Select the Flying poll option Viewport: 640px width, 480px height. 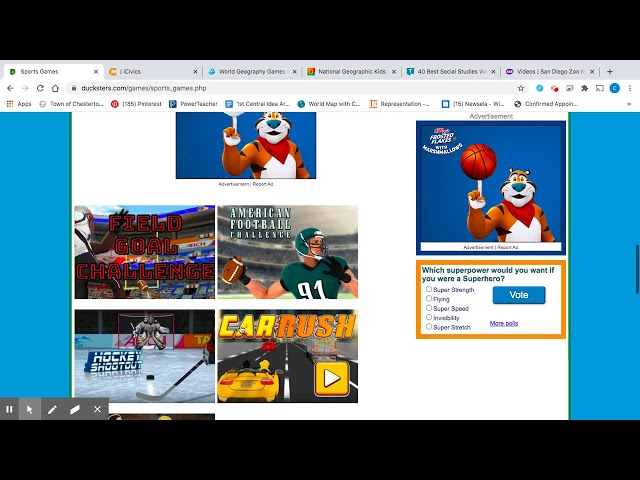point(429,298)
